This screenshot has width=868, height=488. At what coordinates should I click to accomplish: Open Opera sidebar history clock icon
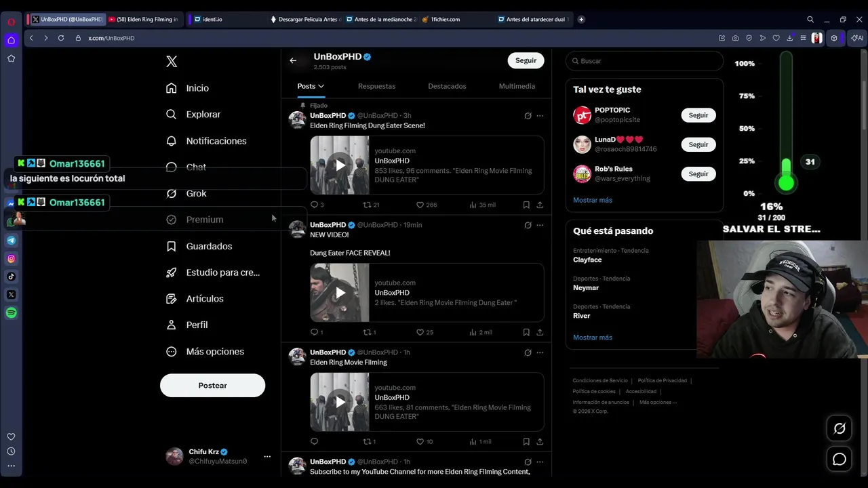pos(11,451)
